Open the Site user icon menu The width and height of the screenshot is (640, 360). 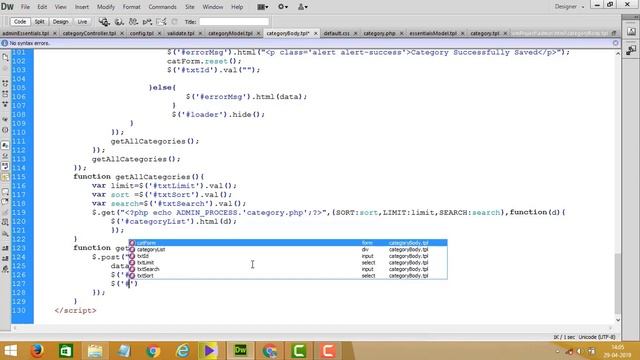pos(302,7)
